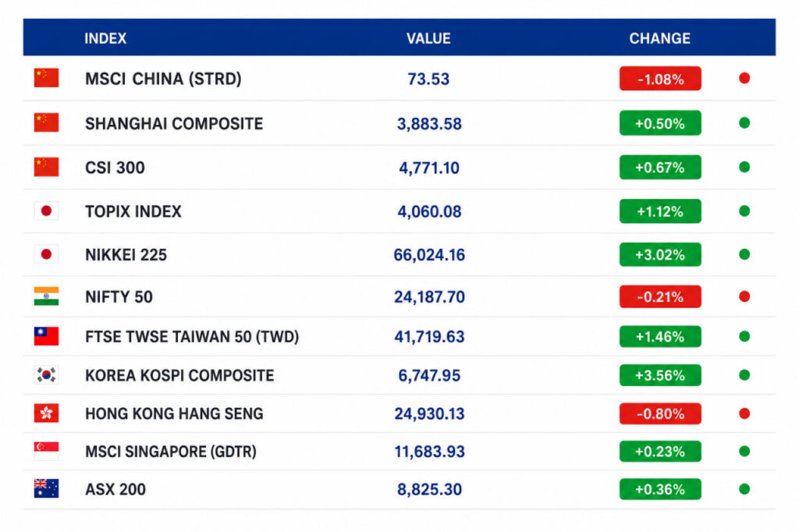
Task: Click the value 11,683.93
Action: click(429, 452)
